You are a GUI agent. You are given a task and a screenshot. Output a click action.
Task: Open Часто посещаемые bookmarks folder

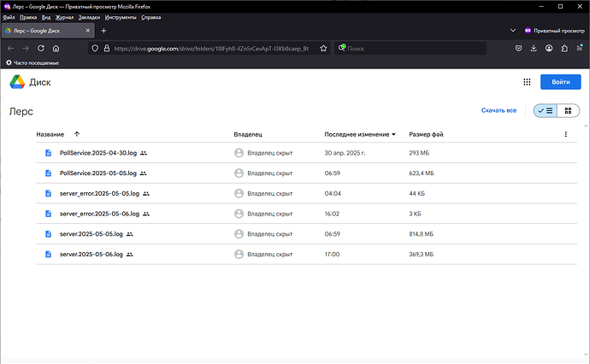point(32,62)
